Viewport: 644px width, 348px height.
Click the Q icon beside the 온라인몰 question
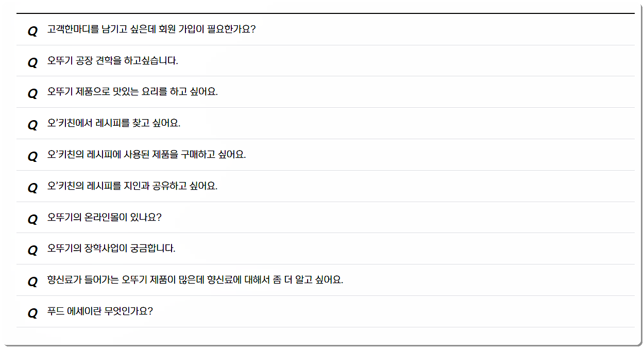point(32,217)
